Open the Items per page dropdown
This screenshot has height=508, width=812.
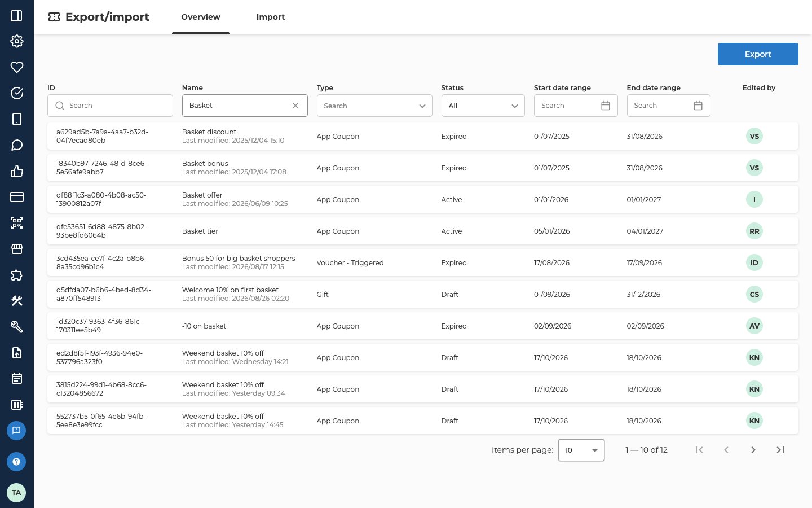pos(581,450)
